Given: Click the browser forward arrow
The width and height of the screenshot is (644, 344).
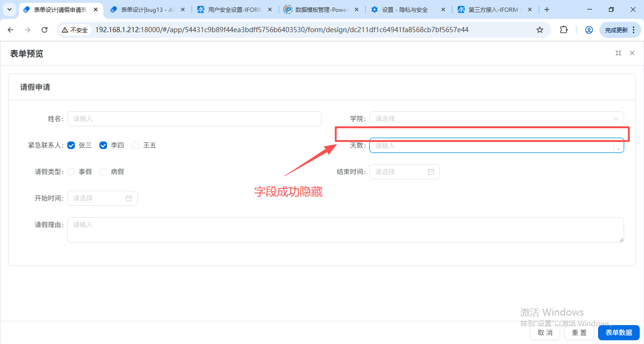Looking at the screenshot, I should 27,30.
